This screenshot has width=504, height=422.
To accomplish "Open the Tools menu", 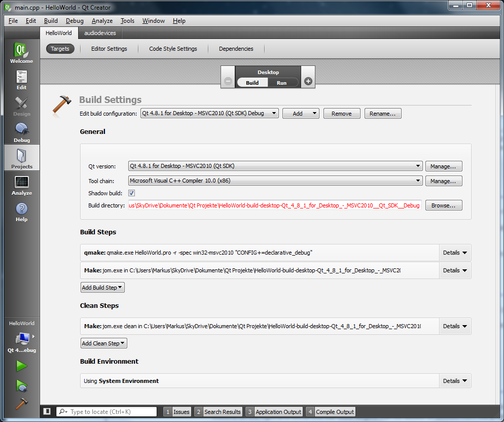I will 127,21.
